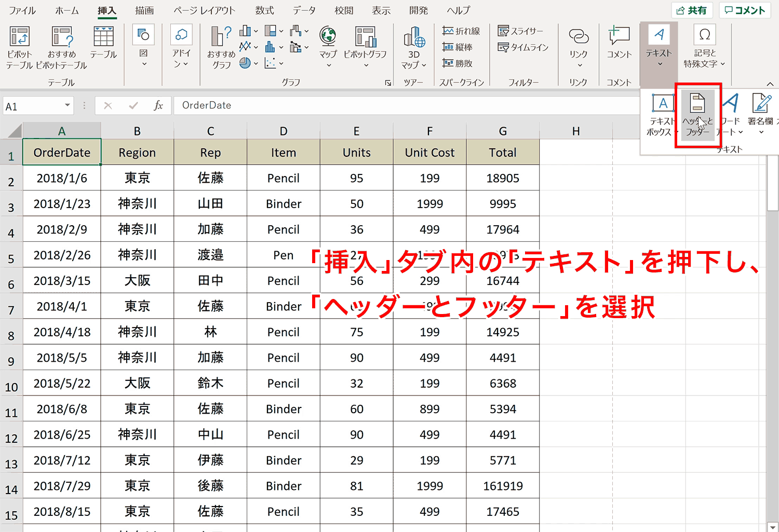Click the おすすめグラフ icon
The image size is (779, 532).
point(221,48)
